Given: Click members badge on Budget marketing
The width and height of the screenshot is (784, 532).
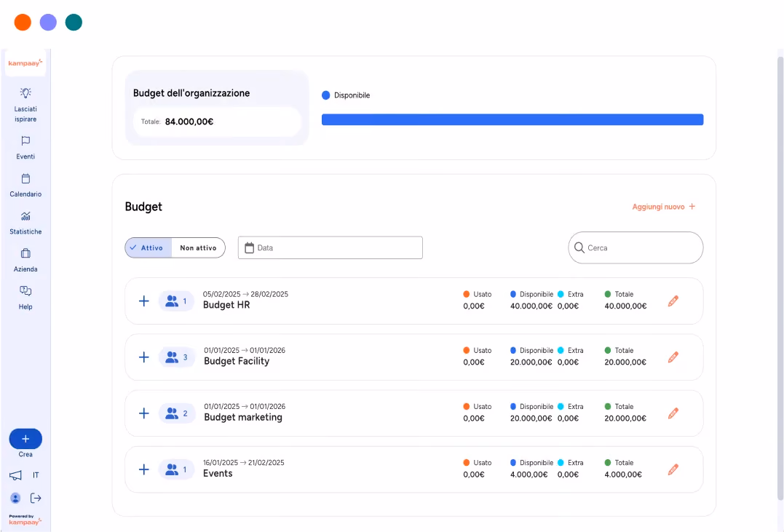Looking at the screenshot, I should tap(176, 413).
